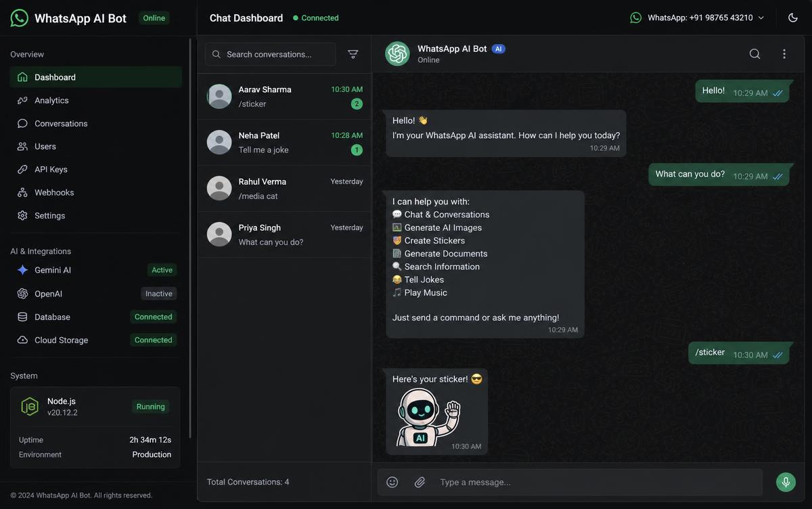Viewport: 812px width, 509px height.
Task: Click the Node.js hexagon icon
Action: 30,406
